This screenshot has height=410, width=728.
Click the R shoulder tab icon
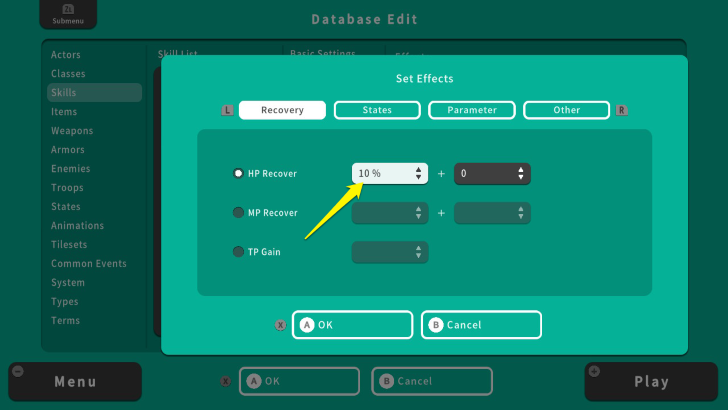621,111
